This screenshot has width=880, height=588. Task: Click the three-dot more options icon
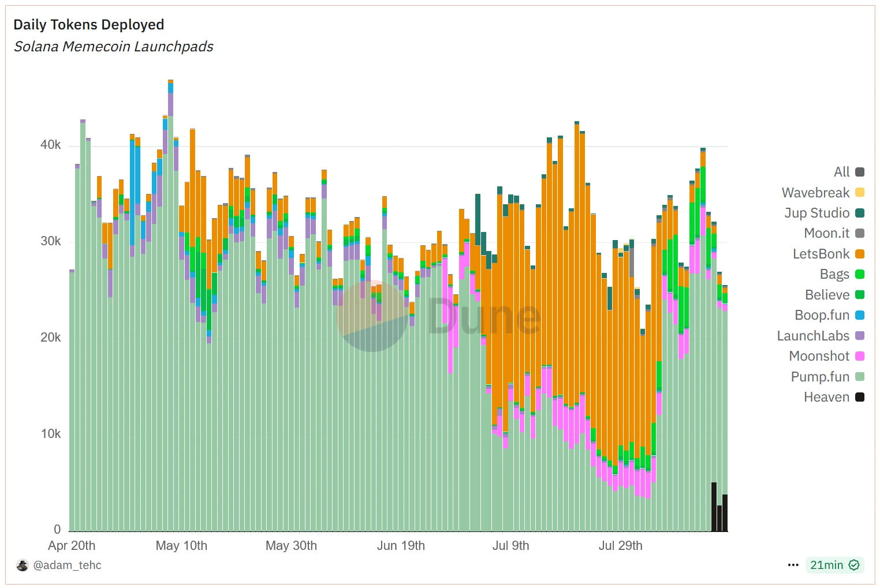pyautogui.click(x=793, y=565)
